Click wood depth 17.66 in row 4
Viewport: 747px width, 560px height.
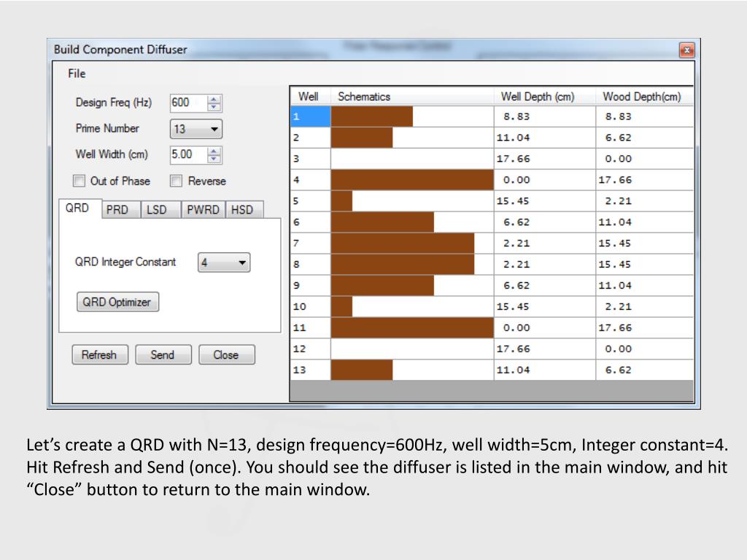645,180
